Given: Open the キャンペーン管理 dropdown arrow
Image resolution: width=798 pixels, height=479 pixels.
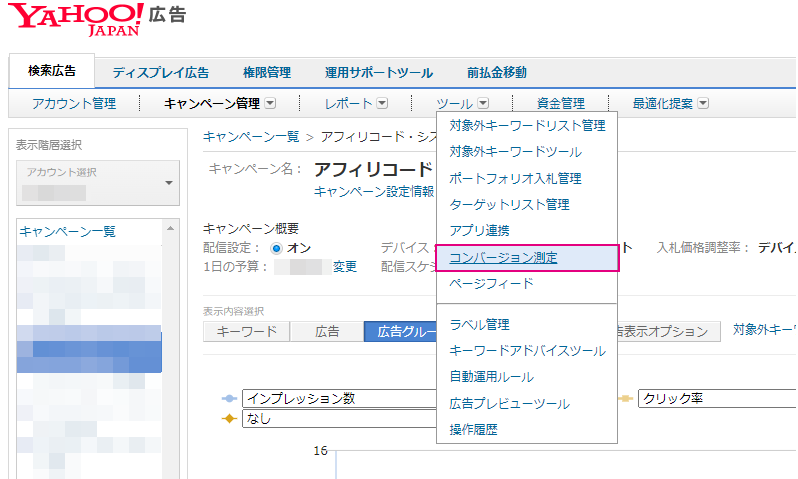Looking at the screenshot, I should point(270,103).
